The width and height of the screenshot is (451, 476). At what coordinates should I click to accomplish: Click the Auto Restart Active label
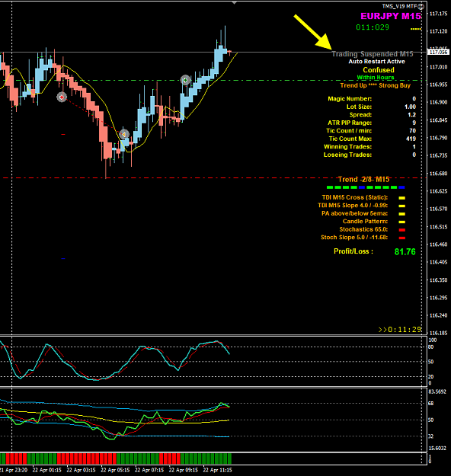click(x=376, y=62)
